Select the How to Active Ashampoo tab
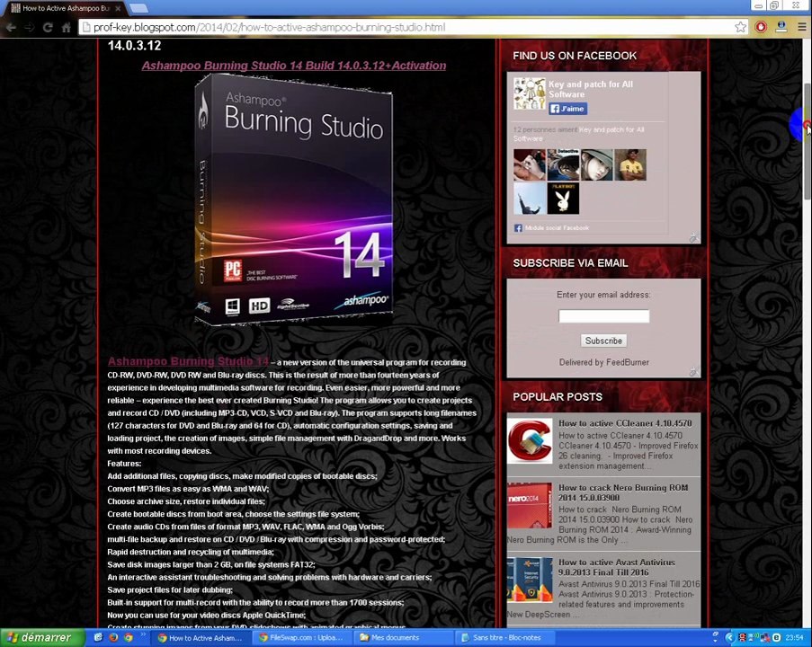The height and width of the screenshot is (647, 812). point(65,8)
